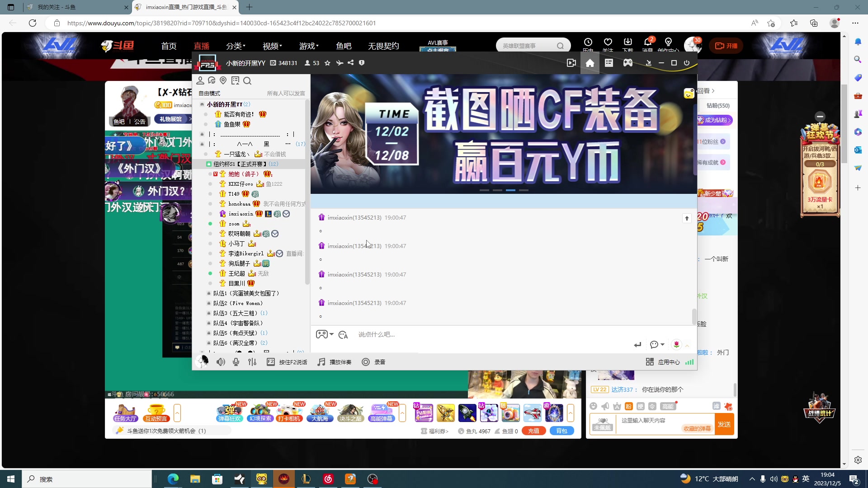The width and height of the screenshot is (868, 488).
Task: Open the channel search magnifier icon
Action: (x=247, y=81)
